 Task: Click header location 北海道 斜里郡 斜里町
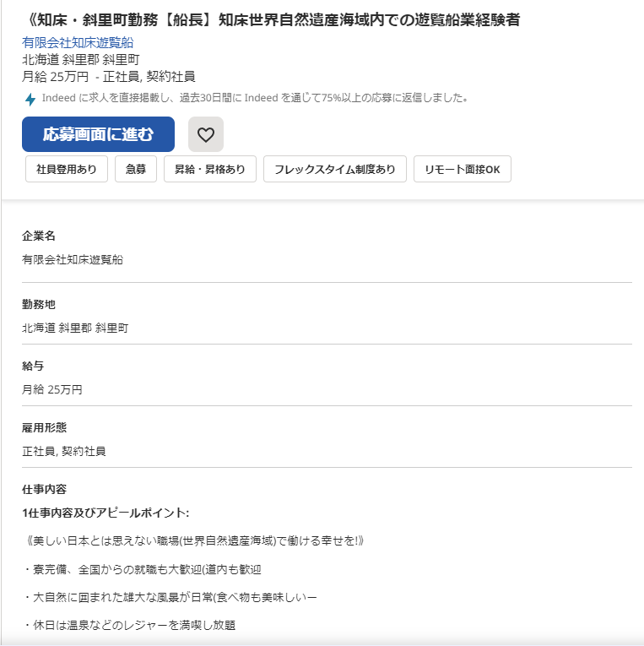click(81, 60)
